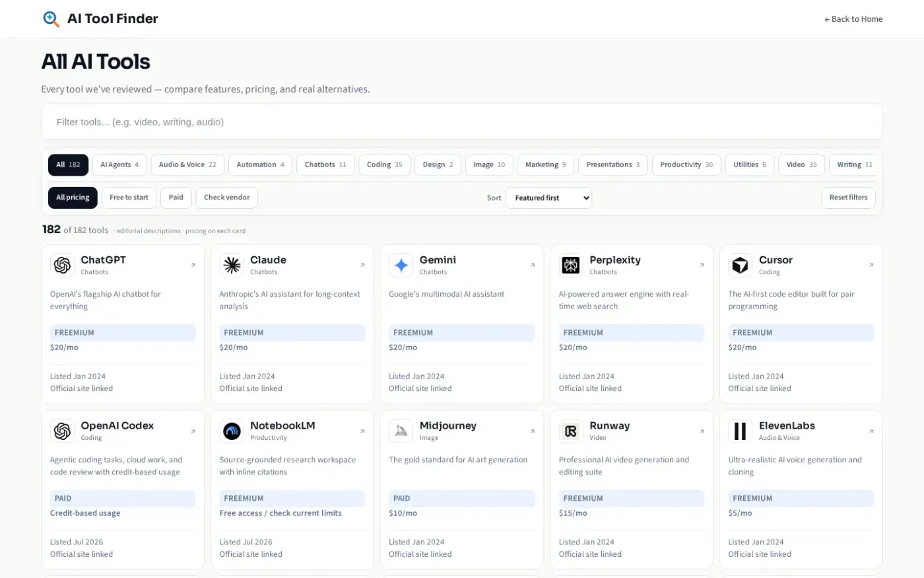
Task: Open the Midjourney tool title
Action: tap(448, 426)
